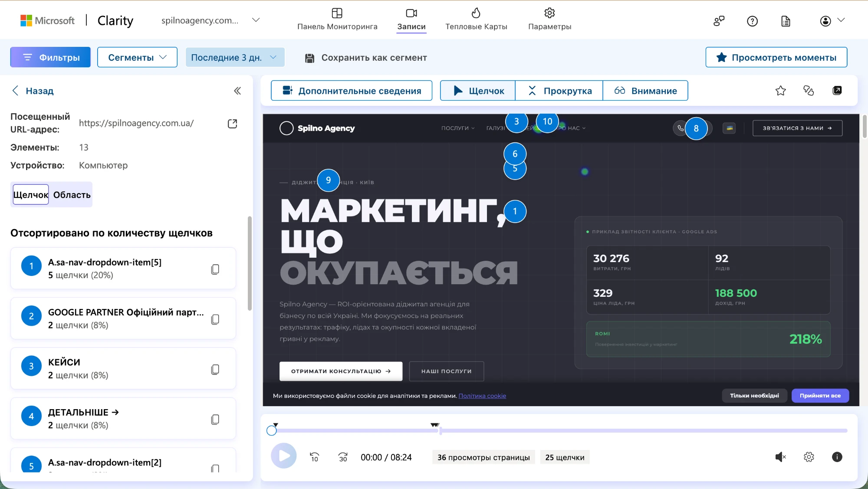The image size is (868, 489).
Task: Click Тільки необхідні cookie button
Action: [x=754, y=395]
